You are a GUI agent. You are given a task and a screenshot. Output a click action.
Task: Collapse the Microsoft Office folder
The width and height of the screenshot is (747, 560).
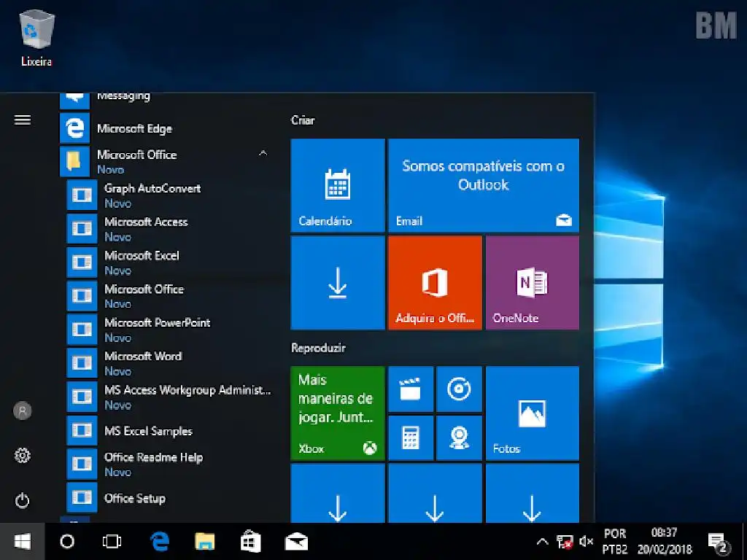click(x=168, y=161)
